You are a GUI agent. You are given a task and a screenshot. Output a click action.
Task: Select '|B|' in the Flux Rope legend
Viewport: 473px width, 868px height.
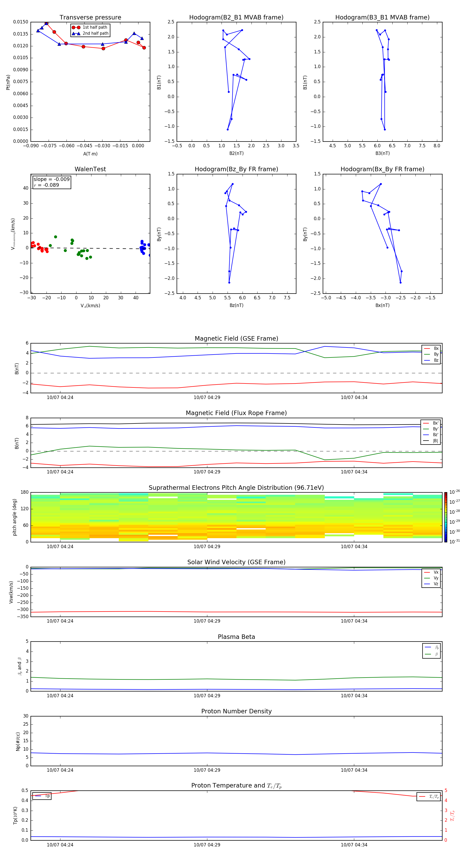pos(431,441)
